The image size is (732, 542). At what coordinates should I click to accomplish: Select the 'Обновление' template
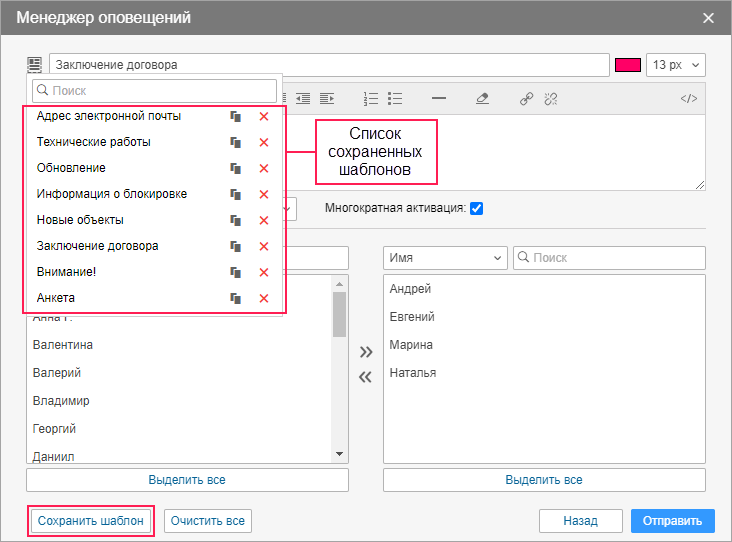[71, 168]
